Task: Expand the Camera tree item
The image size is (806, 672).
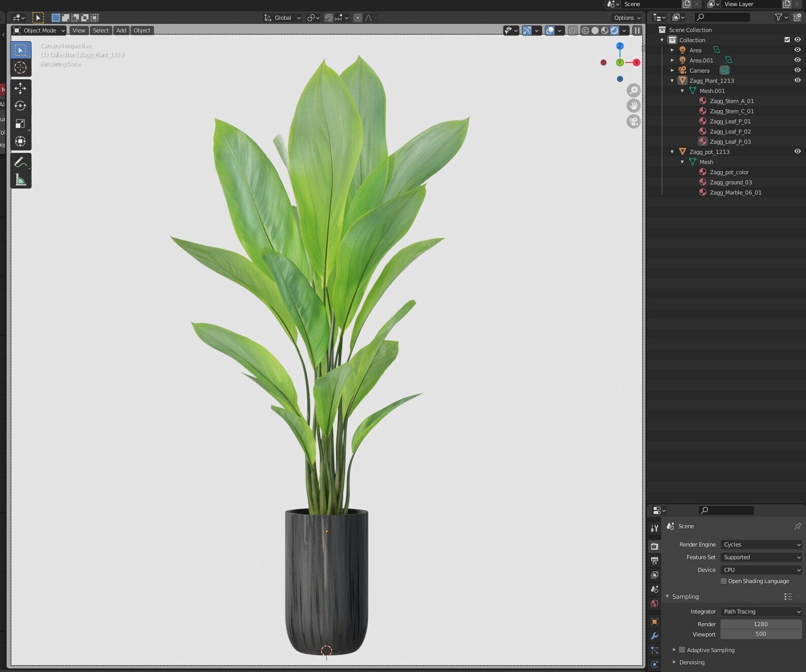Action: tap(672, 71)
